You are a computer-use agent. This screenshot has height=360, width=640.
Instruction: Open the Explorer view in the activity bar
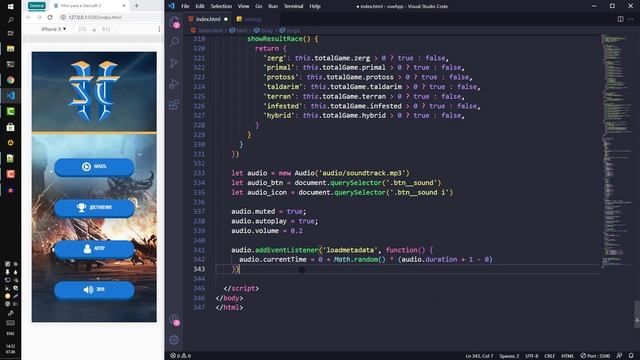click(x=174, y=22)
